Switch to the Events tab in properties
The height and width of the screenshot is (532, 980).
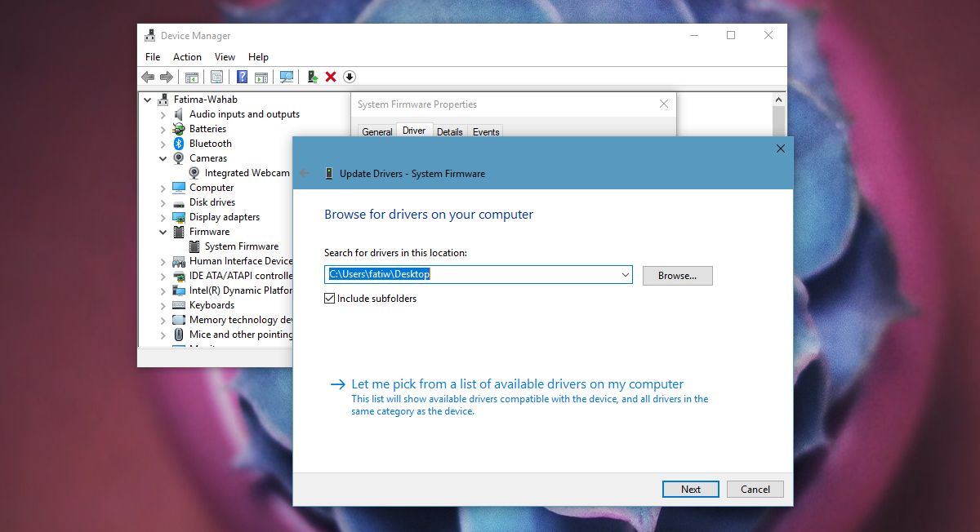[x=486, y=131]
